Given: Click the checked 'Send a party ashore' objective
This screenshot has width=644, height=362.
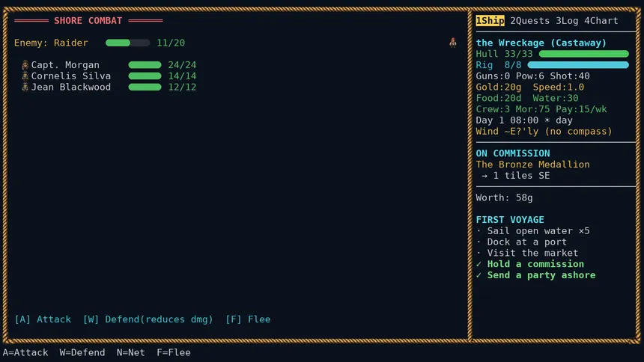Looking at the screenshot, I should pos(535,275).
